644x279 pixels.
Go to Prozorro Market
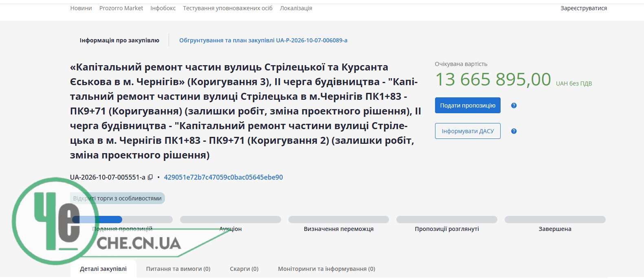(121, 8)
